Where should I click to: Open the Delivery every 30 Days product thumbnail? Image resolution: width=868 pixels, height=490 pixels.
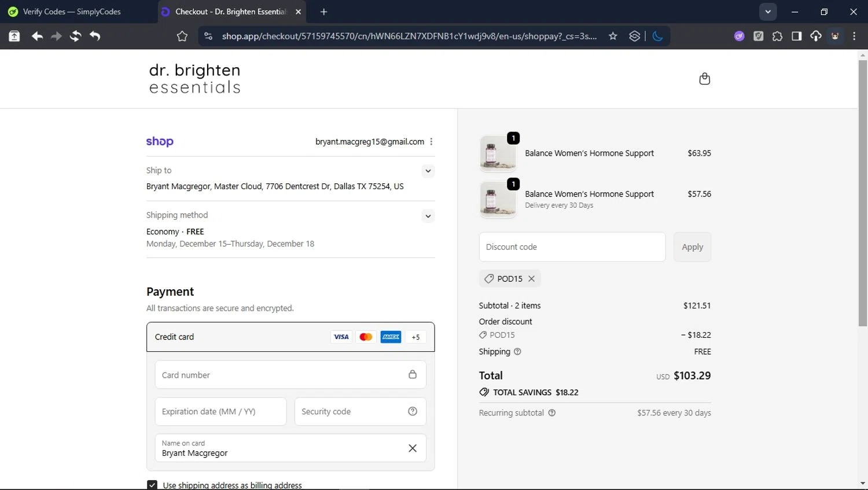coord(498,200)
